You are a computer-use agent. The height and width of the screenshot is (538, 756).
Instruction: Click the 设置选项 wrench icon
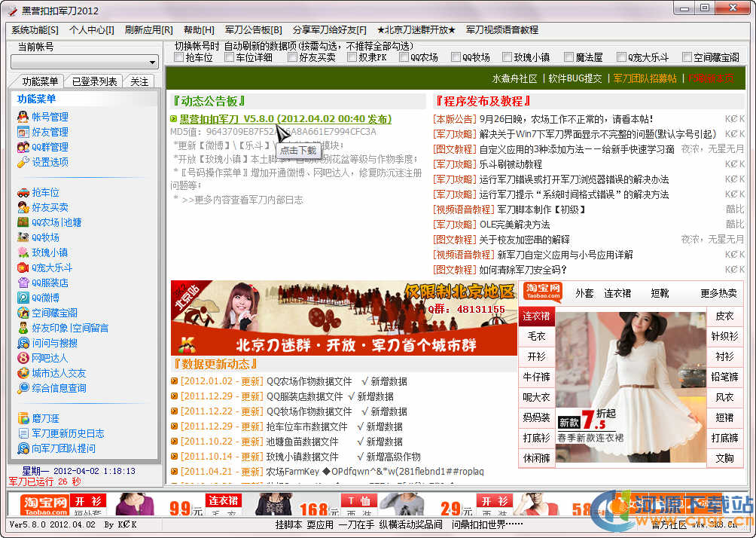pyautogui.click(x=23, y=162)
